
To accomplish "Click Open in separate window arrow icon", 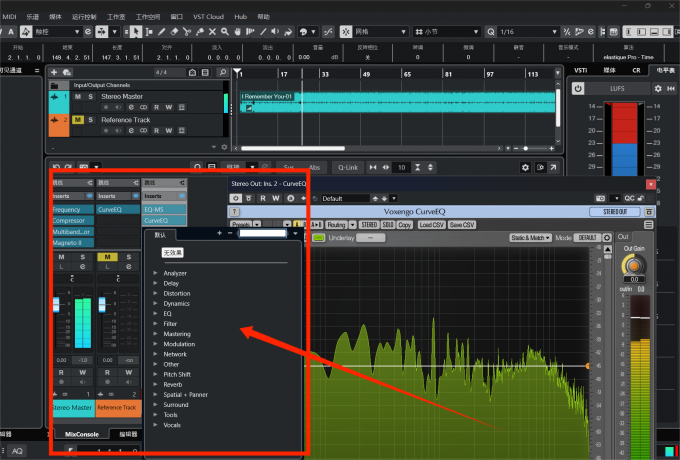I will 553,167.
